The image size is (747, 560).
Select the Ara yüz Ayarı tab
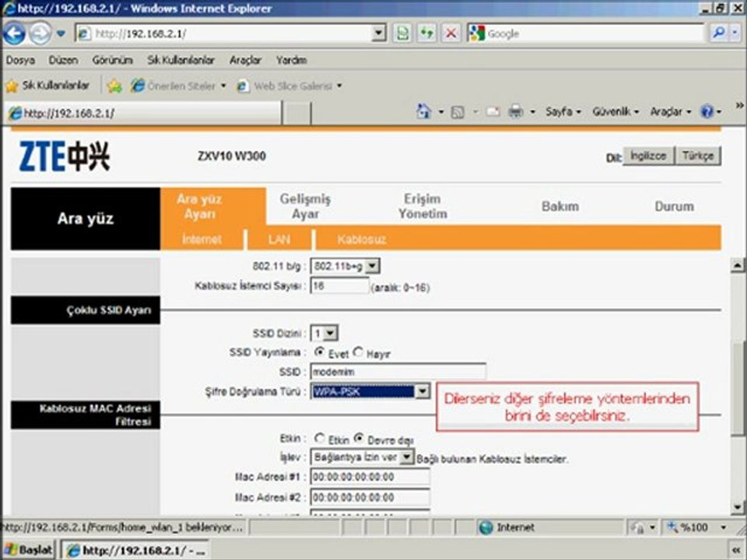(200, 207)
